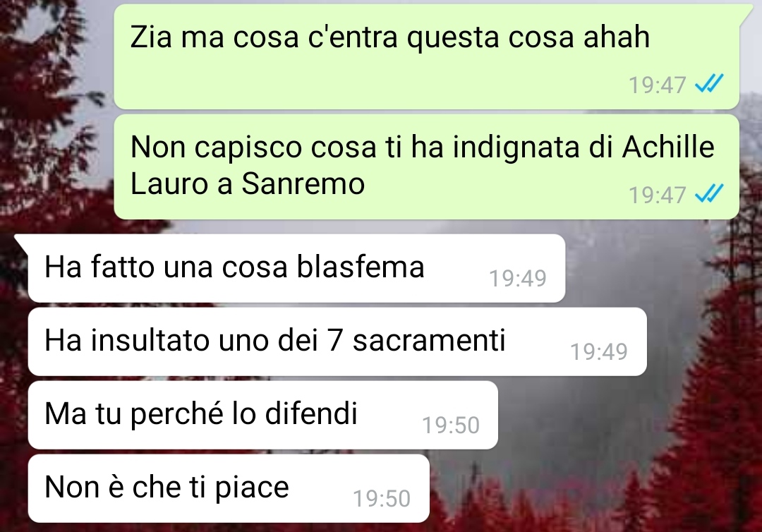Tap the name 'Achille' in the sent message

point(668,146)
